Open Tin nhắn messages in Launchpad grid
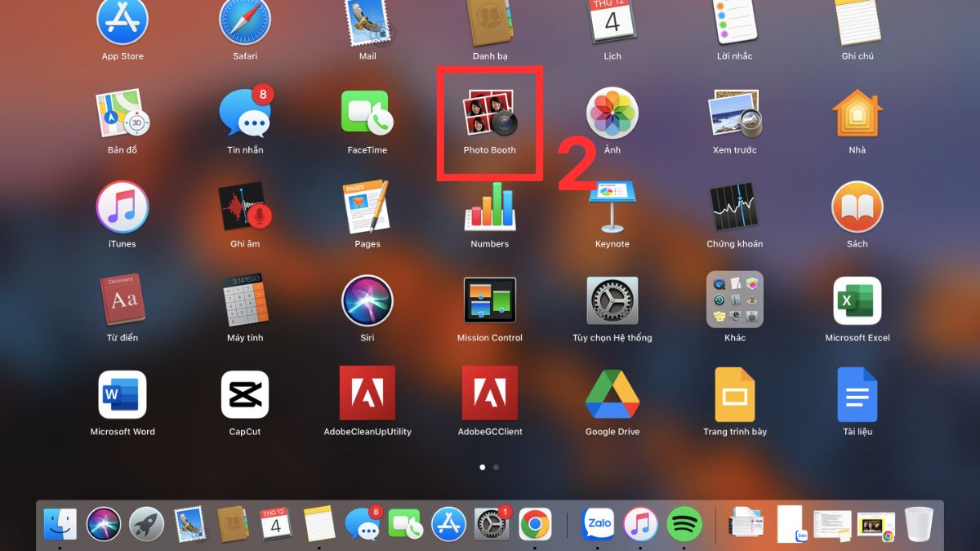 pos(245,113)
